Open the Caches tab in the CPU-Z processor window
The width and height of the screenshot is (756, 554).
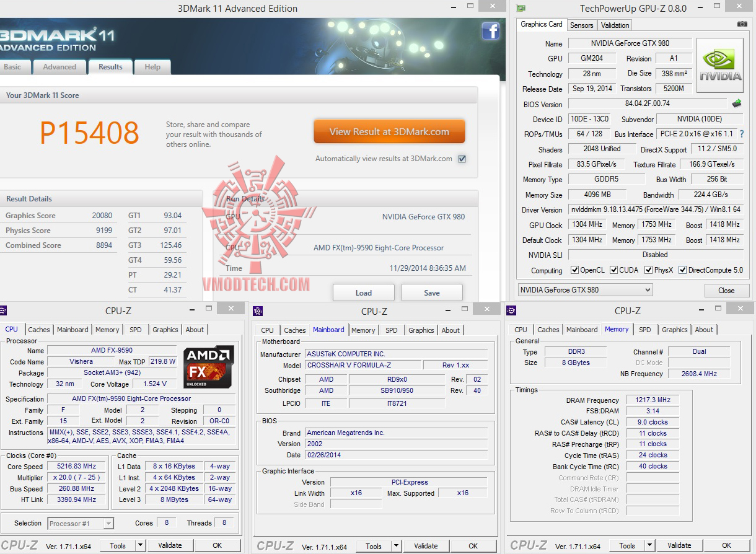[39, 330]
